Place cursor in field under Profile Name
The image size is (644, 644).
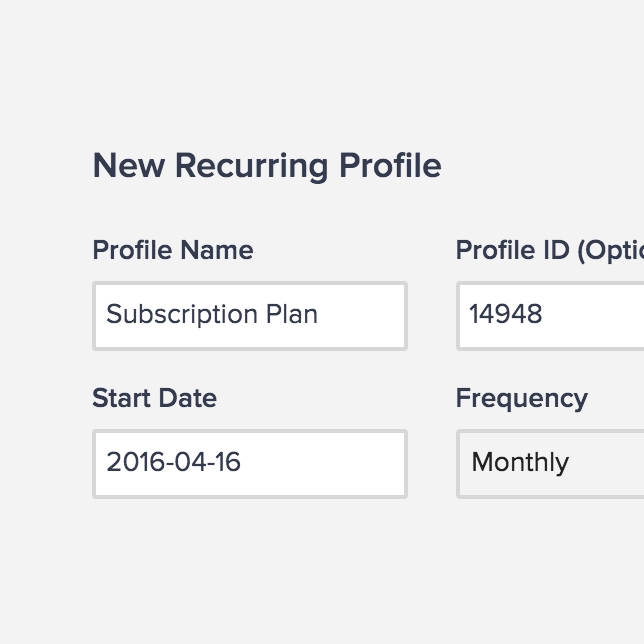[250, 316]
